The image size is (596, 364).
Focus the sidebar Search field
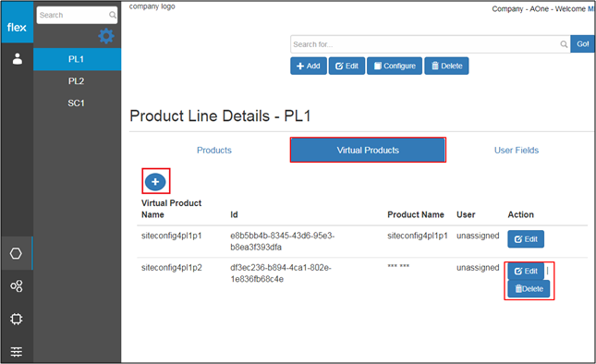point(77,15)
